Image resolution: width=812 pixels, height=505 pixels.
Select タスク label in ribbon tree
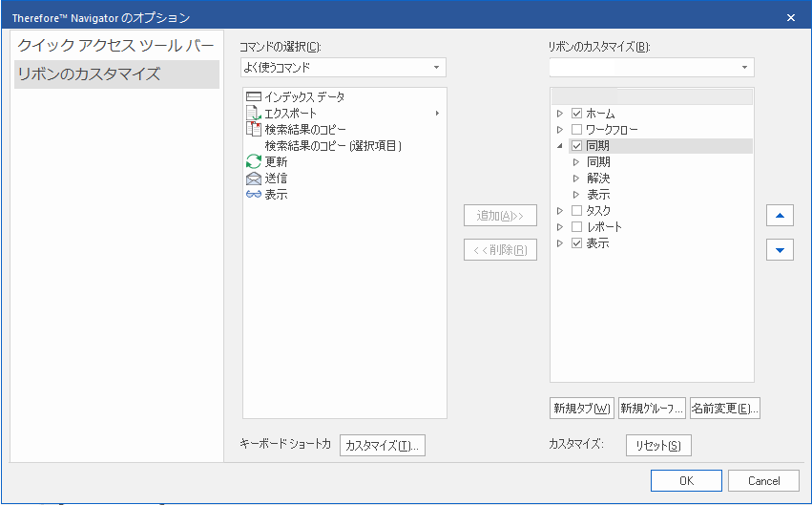pyautogui.click(x=598, y=210)
